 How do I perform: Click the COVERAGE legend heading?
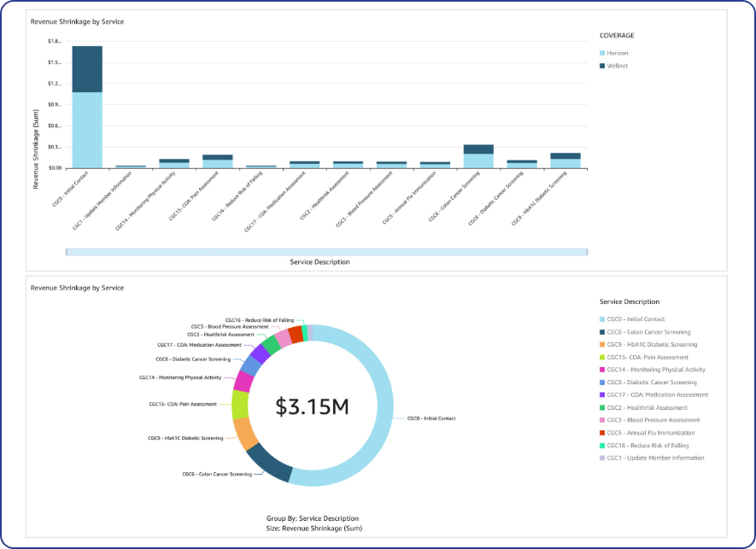(617, 36)
